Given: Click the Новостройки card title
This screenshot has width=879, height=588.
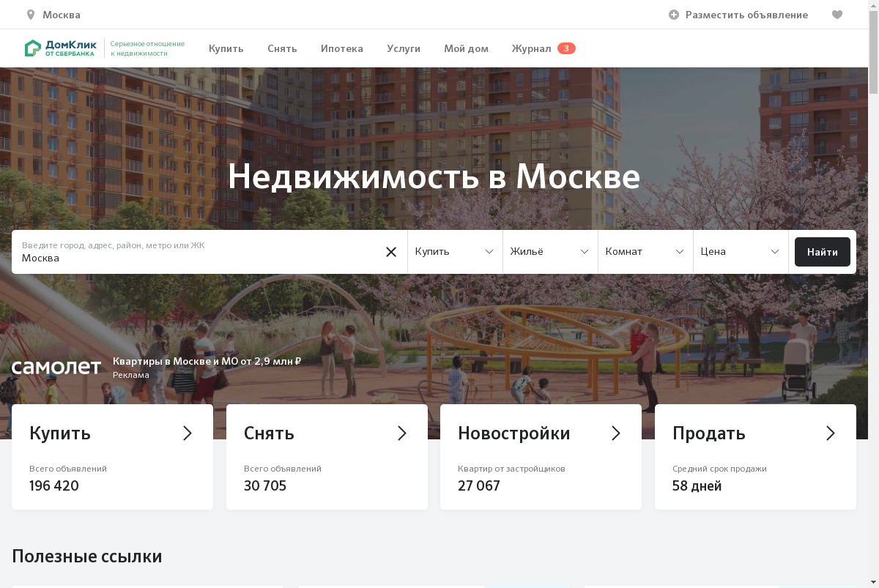Looking at the screenshot, I should tap(514, 433).
